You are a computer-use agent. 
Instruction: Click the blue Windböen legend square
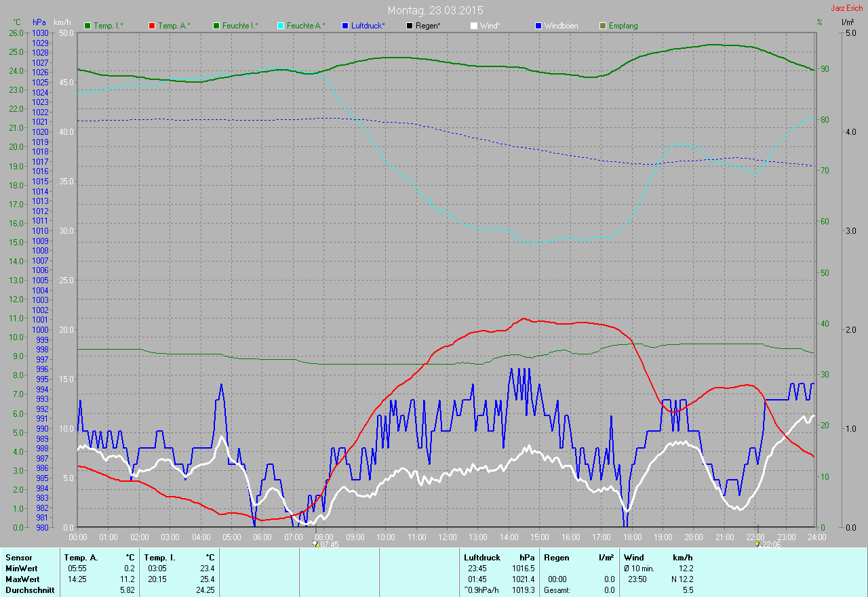tap(539, 26)
